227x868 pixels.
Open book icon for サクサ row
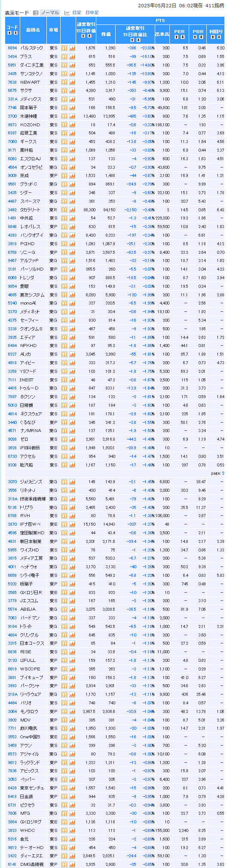tap(64, 91)
